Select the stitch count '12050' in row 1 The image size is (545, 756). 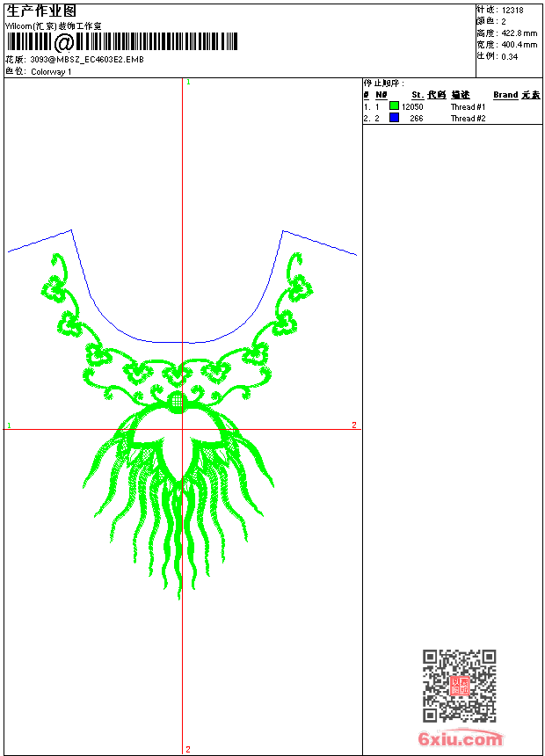[x=412, y=107]
